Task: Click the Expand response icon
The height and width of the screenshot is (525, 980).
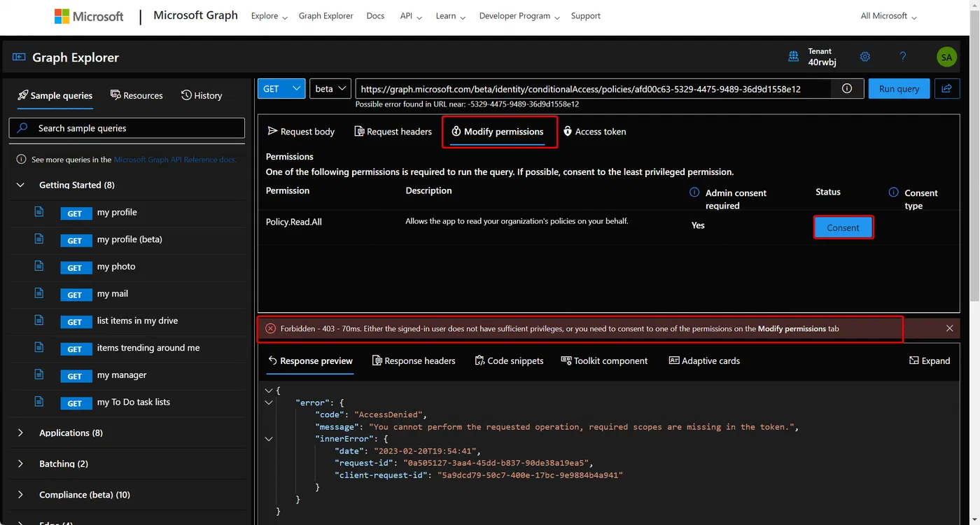Action: (x=913, y=360)
